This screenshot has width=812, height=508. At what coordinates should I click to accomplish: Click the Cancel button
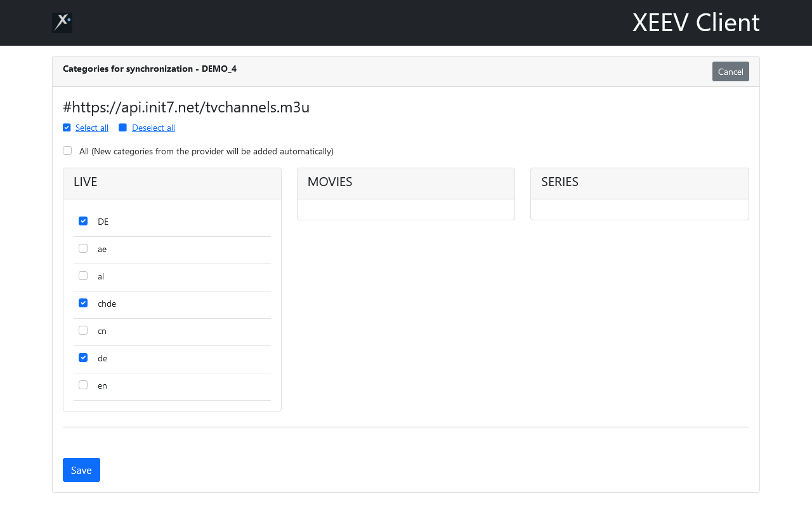click(730, 72)
